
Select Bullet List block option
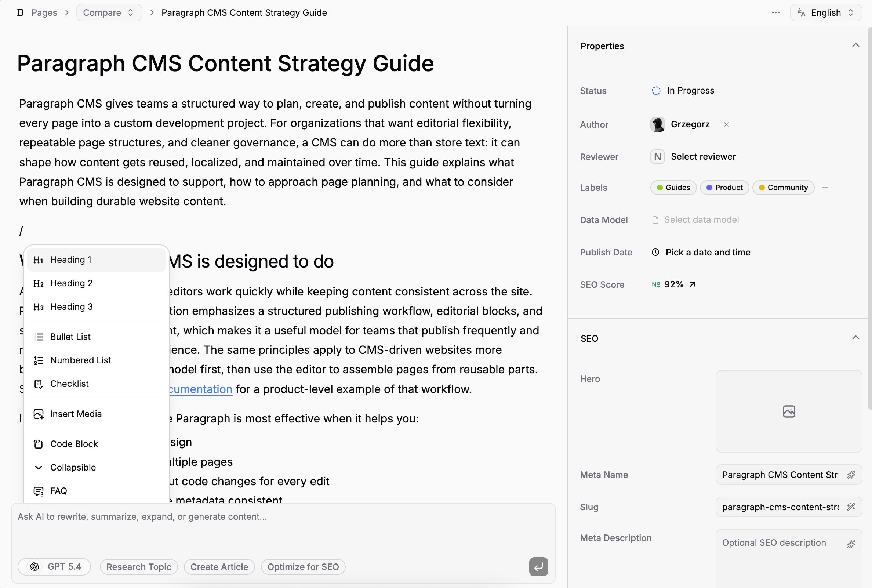(x=96, y=337)
